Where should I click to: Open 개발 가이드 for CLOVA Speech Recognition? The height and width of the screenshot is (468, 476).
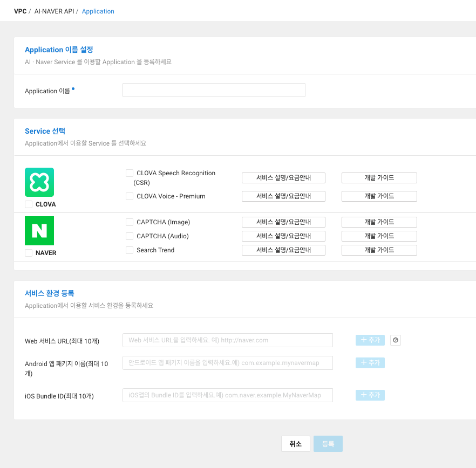379,178
